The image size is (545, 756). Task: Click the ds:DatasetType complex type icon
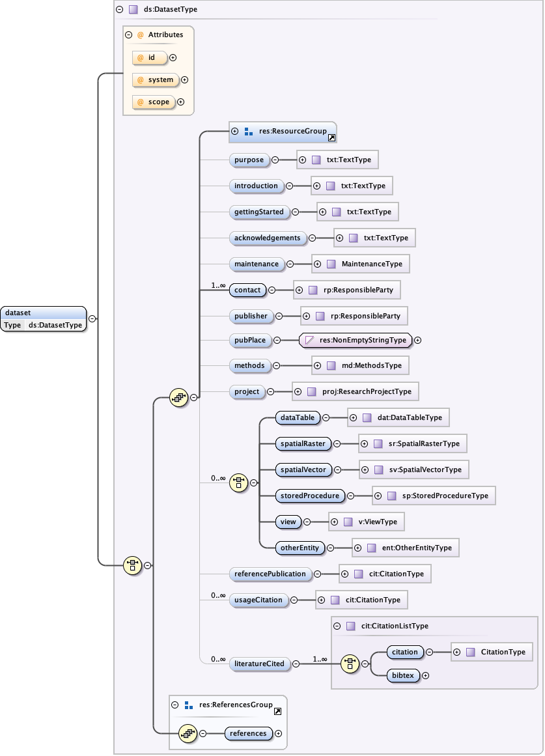click(x=133, y=10)
